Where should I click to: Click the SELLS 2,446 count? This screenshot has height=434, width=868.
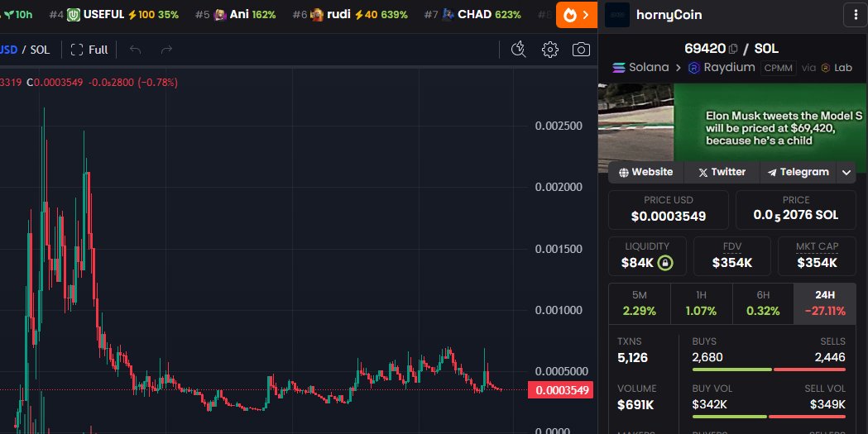tap(830, 358)
